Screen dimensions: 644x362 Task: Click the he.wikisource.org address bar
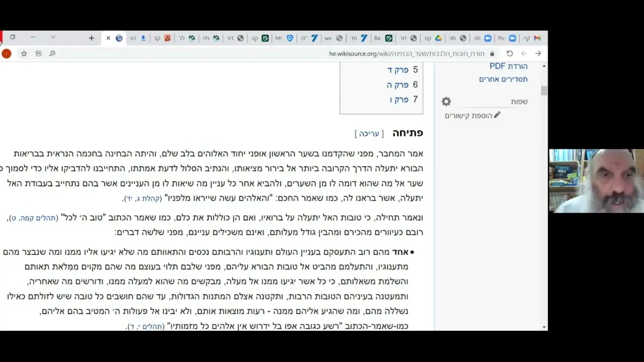(407, 54)
